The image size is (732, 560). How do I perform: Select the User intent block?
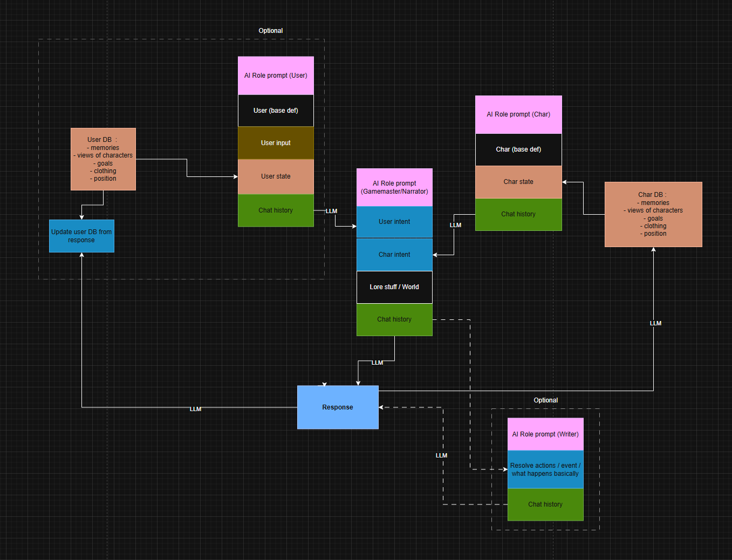click(394, 222)
